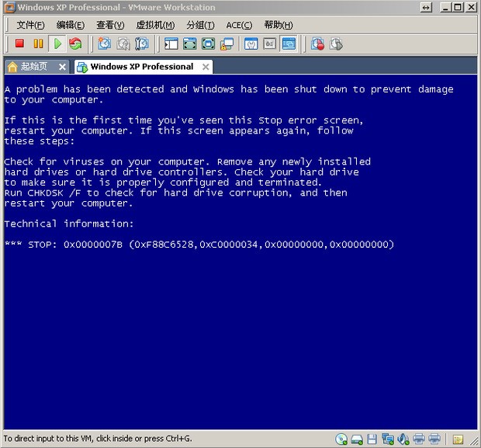Viewport: 481px width, 448px height.
Task: Replay the recording with the grayed replay icon
Action: tap(336, 44)
